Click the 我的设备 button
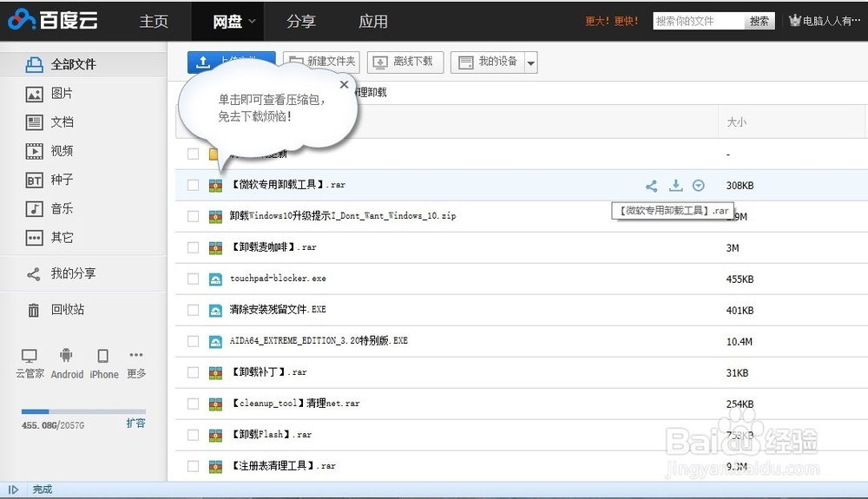The height and width of the screenshot is (499, 868). pos(488,62)
